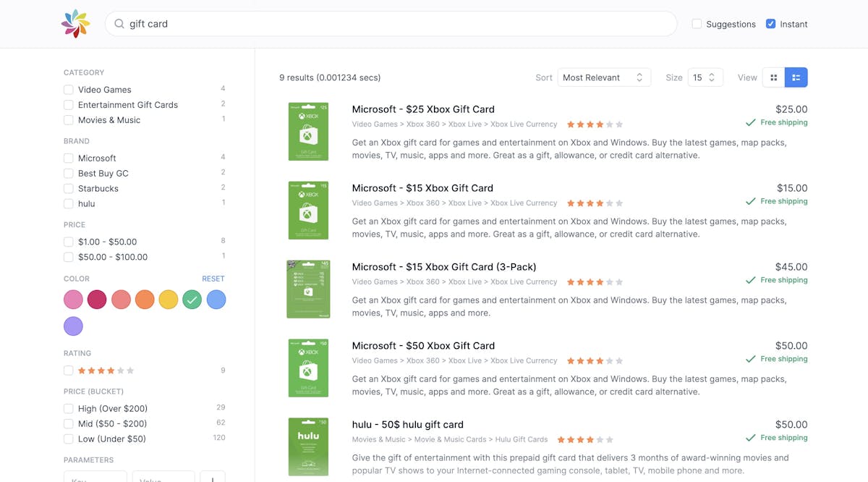Select the Starbucks brand filter
868x482 pixels.
click(69, 189)
